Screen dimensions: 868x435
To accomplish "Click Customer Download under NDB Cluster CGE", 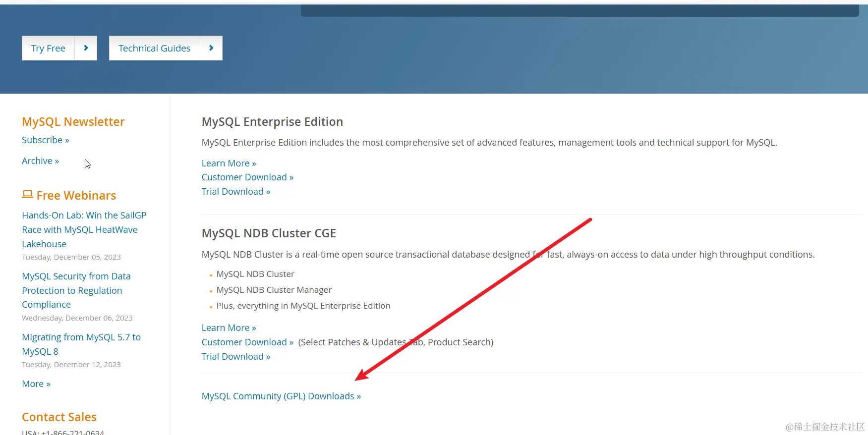I will point(248,342).
